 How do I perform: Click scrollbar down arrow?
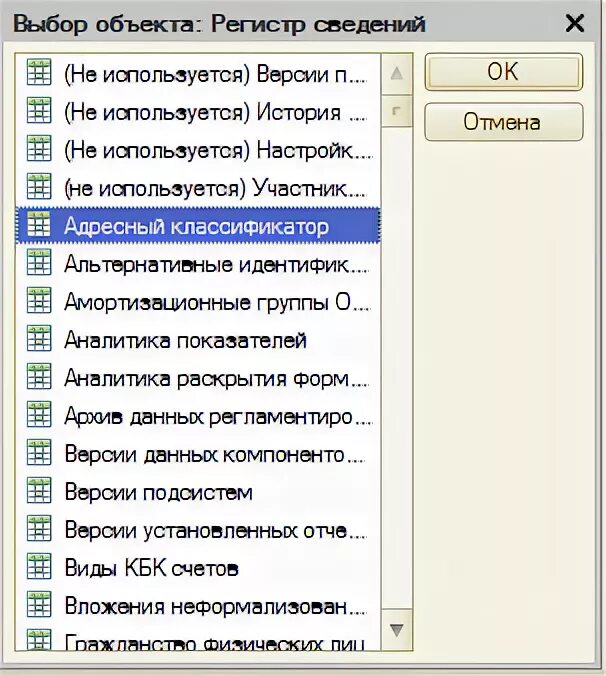coord(397,630)
